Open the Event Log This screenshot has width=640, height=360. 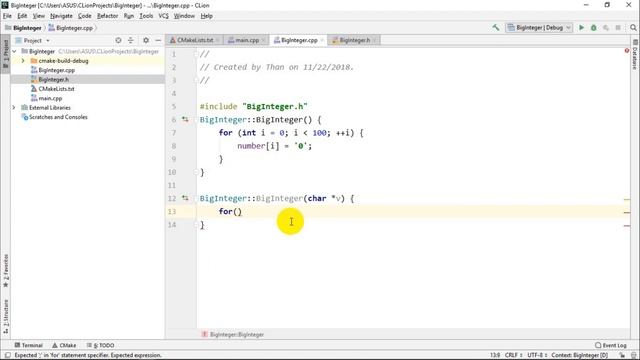click(611, 345)
